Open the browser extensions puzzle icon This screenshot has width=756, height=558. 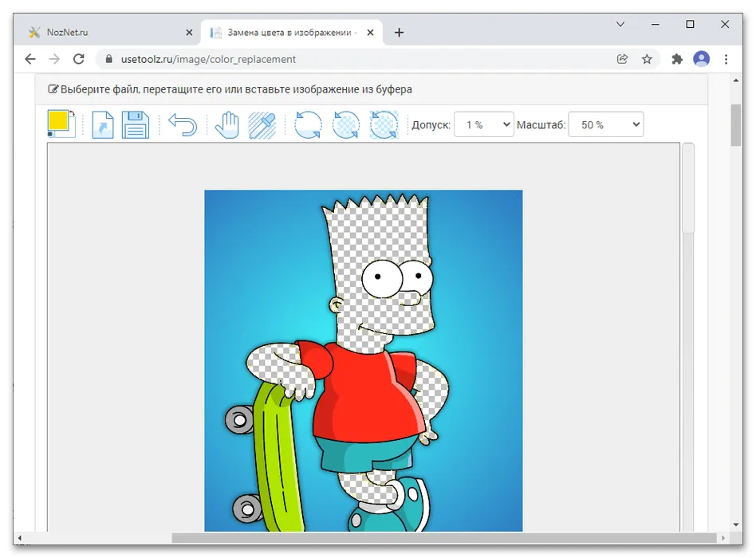[x=677, y=59]
